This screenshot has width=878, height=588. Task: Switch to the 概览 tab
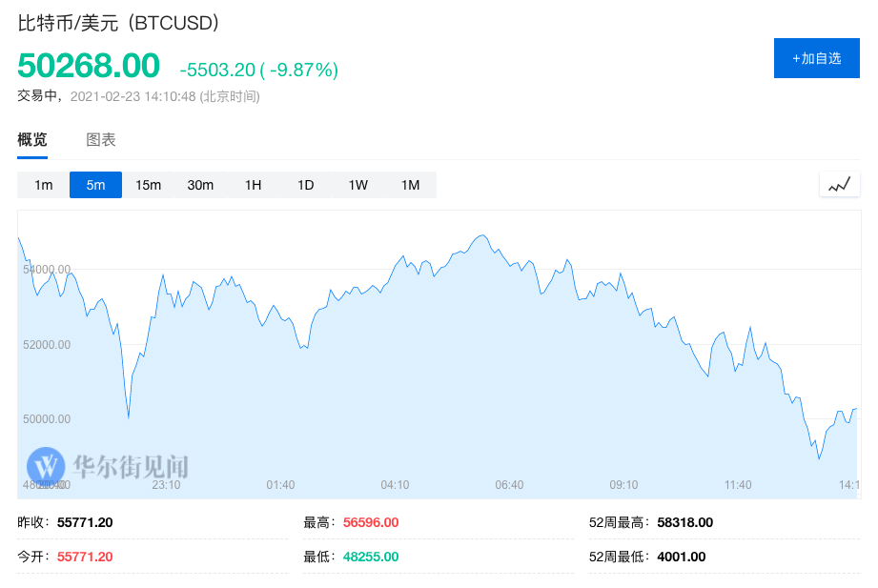[31, 139]
